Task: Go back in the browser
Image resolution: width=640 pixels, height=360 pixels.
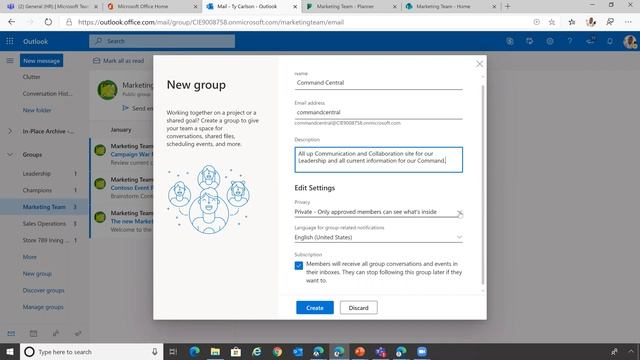Action: (x=11, y=22)
